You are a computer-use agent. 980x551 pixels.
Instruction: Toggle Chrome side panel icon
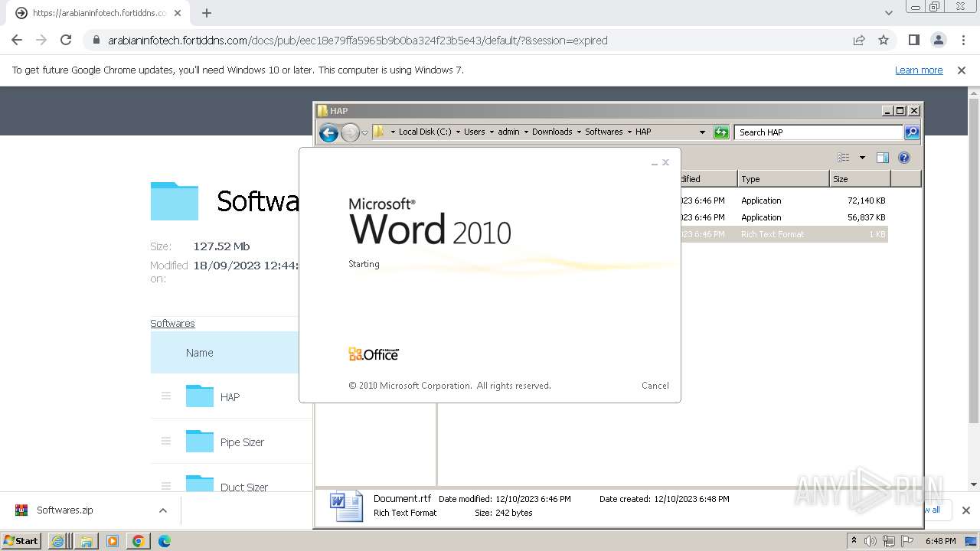[x=913, y=40]
